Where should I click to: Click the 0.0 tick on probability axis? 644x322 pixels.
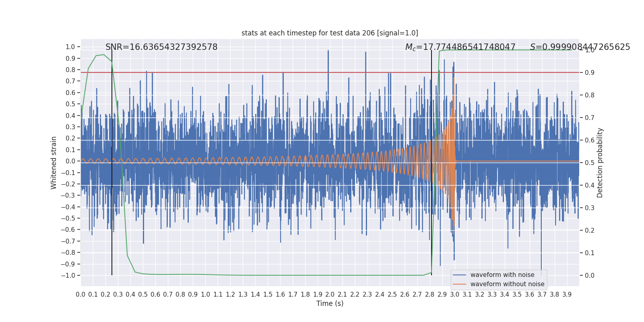coord(590,276)
